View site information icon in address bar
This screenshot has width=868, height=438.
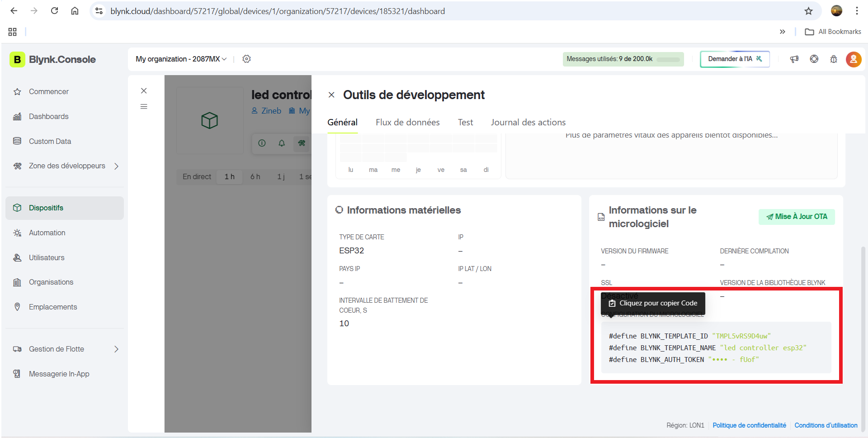coord(99,11)
